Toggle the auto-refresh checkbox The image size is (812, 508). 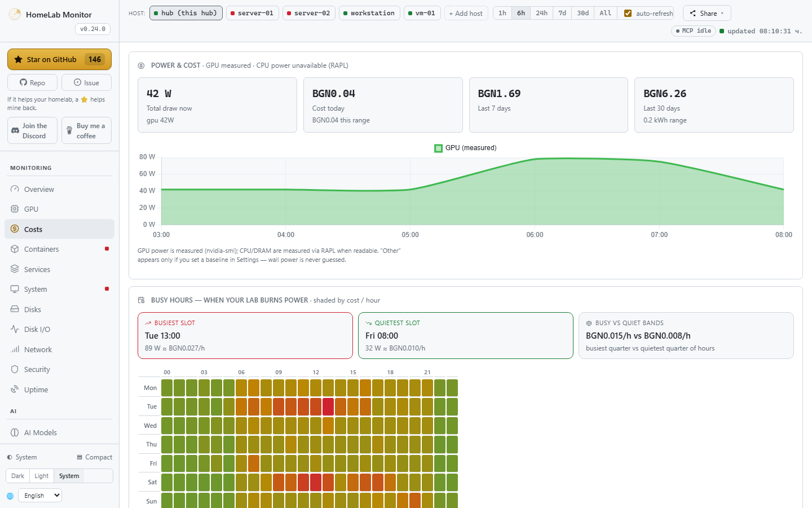pyautogui.click(x=628, y=13)
